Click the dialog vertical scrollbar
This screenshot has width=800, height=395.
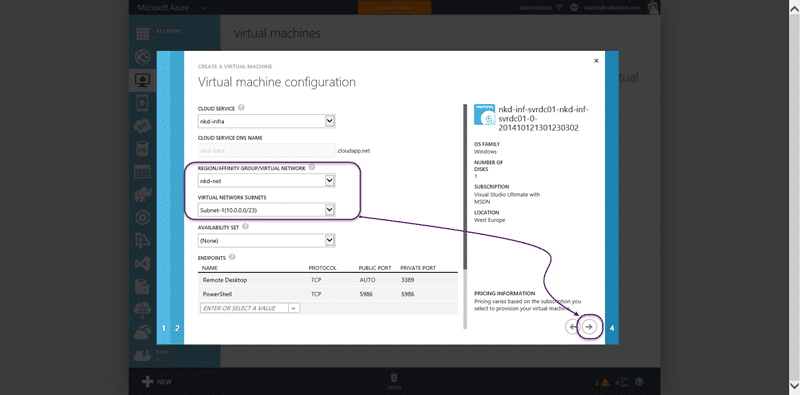click(x=465, y=187)
